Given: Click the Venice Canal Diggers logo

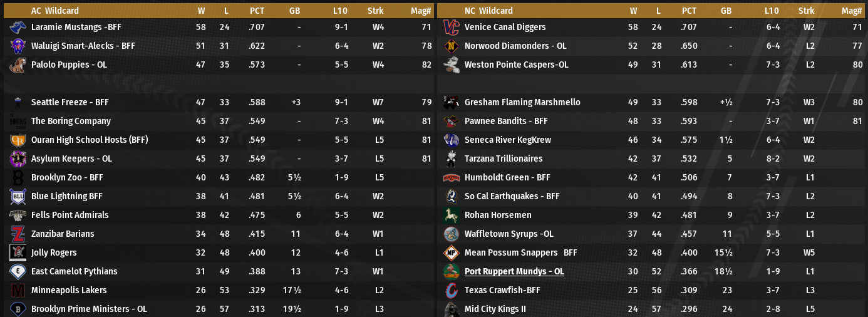Looking at the screenshot, I should [x=451, y=28].
